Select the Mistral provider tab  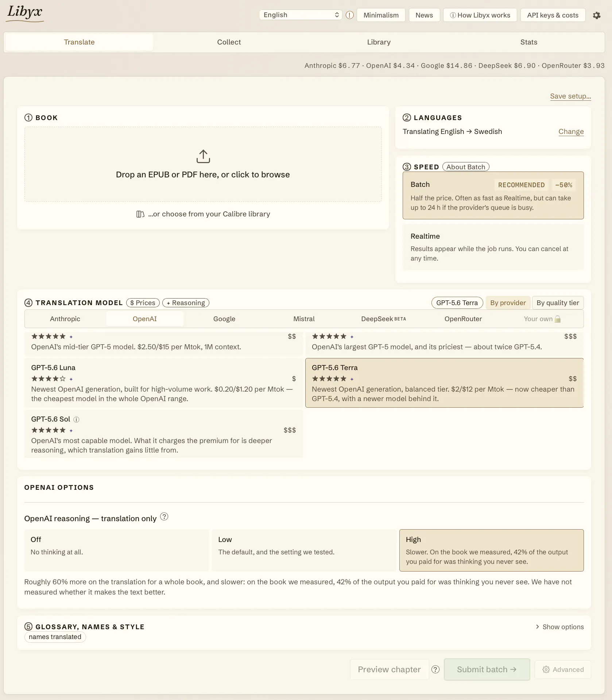(x=304, y=319)
